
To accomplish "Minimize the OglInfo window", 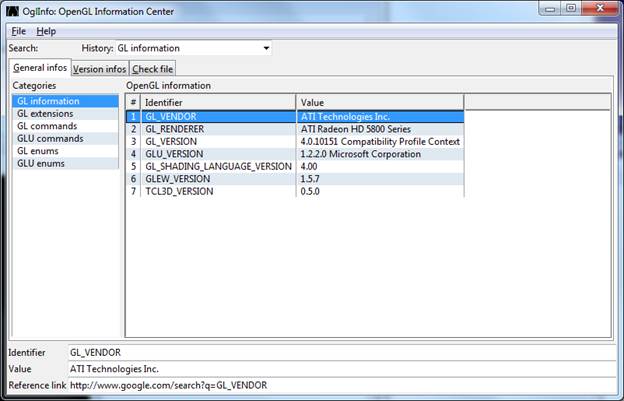I will pos(547,9).
